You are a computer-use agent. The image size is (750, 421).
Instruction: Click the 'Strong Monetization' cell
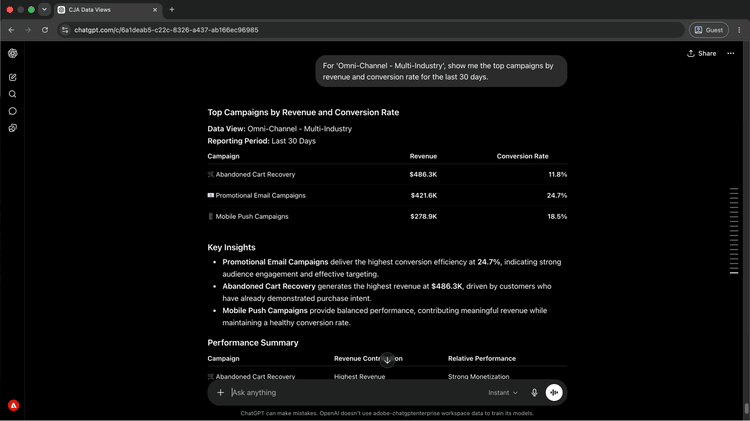pyautogui.click(x=478, y=377)
